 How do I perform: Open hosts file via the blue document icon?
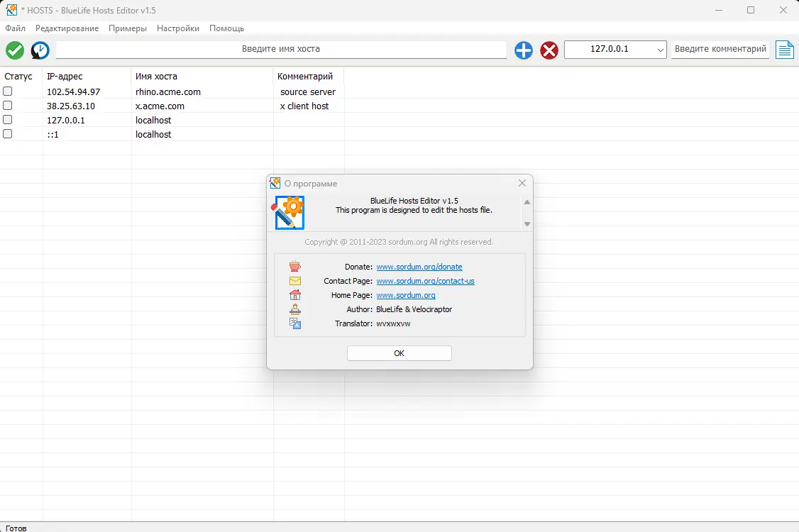[785, 50]
